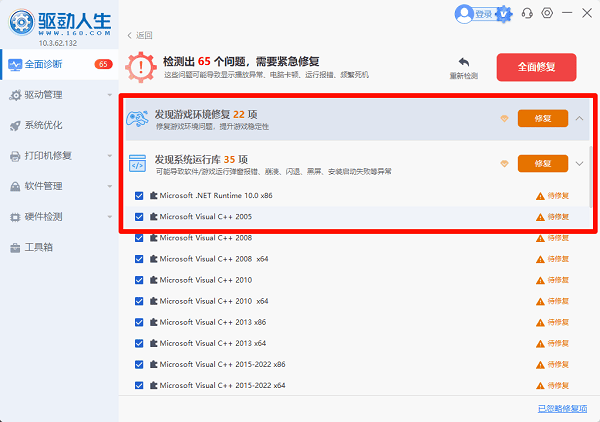Uncheck Microsoft .NET Runtime 10.0 x86
Screen dimensions: 600x422
click(x=139, y=196)
